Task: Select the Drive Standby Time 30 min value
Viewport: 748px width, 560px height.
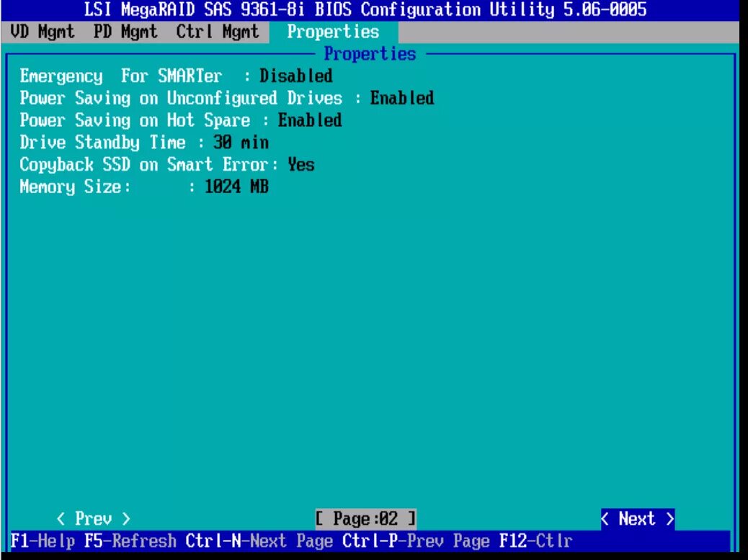Action: coord(241,142)
